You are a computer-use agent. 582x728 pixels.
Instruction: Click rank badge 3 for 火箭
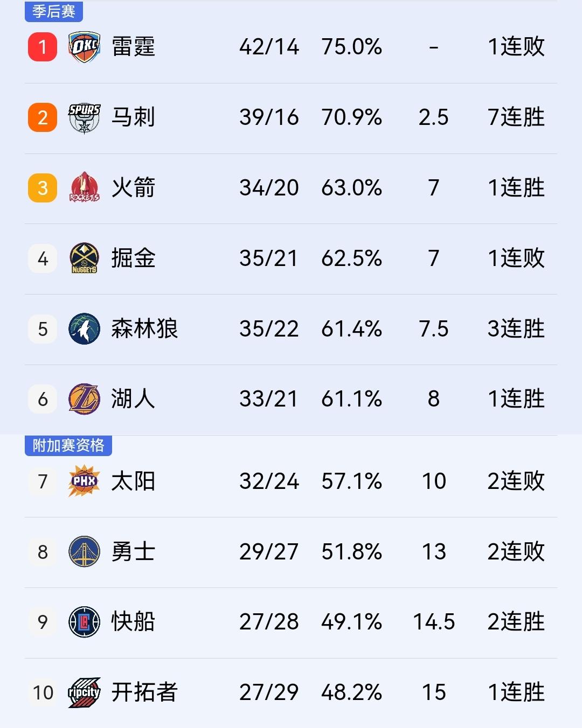42,187
